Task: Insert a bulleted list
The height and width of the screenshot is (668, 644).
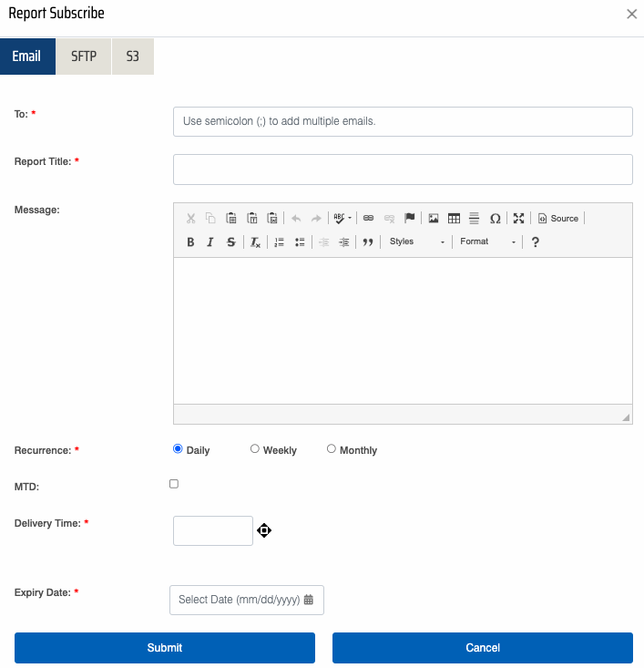Action: [300, 242]
